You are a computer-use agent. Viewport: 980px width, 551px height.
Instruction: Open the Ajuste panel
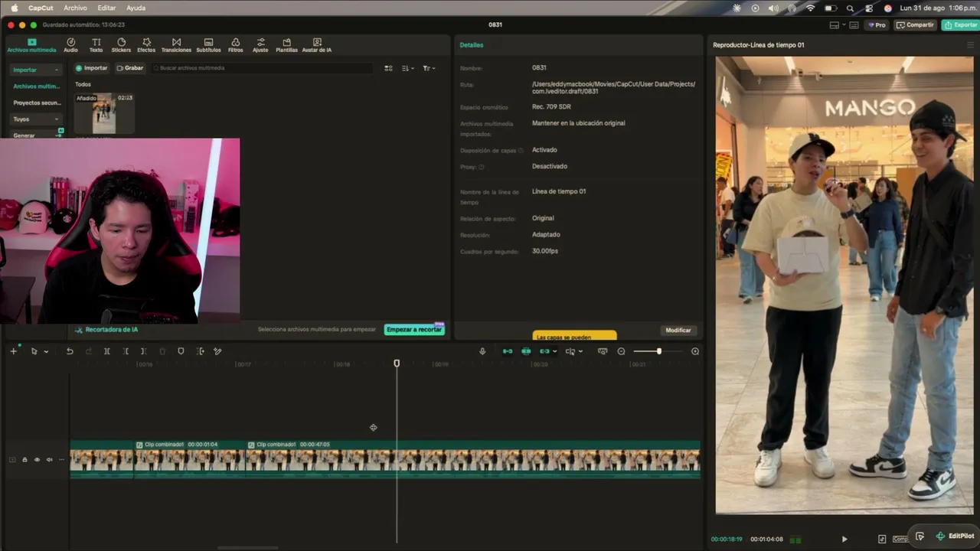click(260, 45)
